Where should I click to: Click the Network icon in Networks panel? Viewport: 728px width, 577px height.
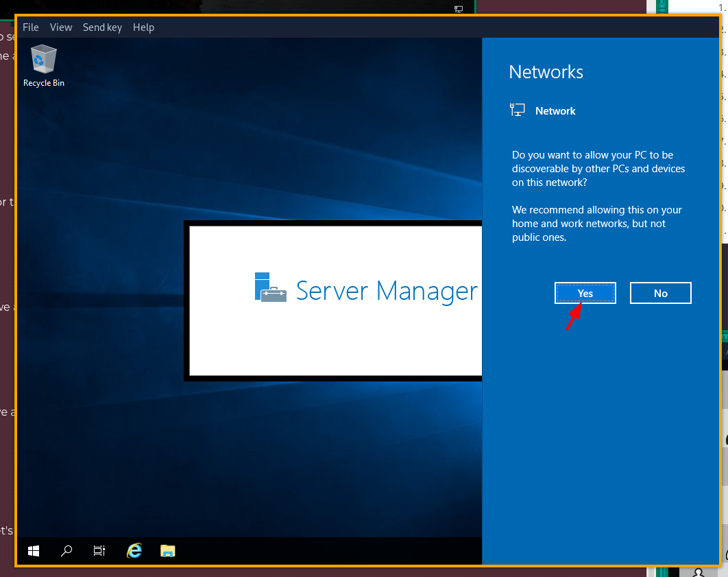click(518, 110)
